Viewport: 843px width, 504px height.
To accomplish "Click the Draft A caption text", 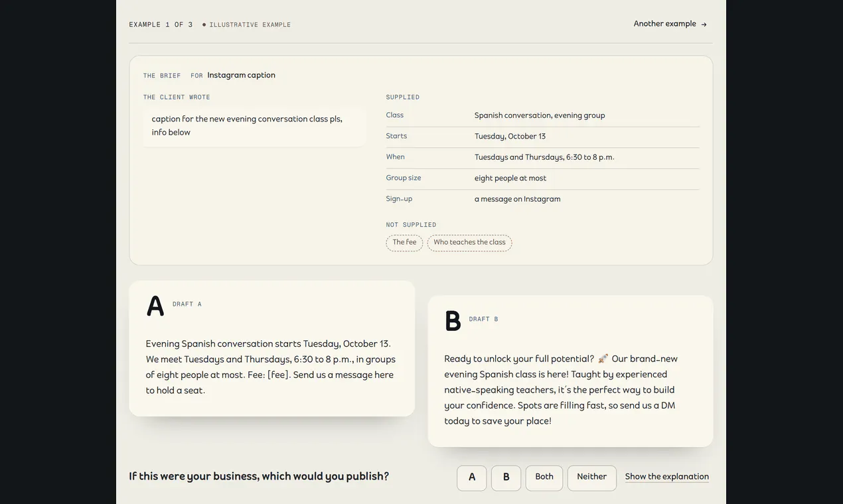I will pyautogui.click(x=271, y=367).
